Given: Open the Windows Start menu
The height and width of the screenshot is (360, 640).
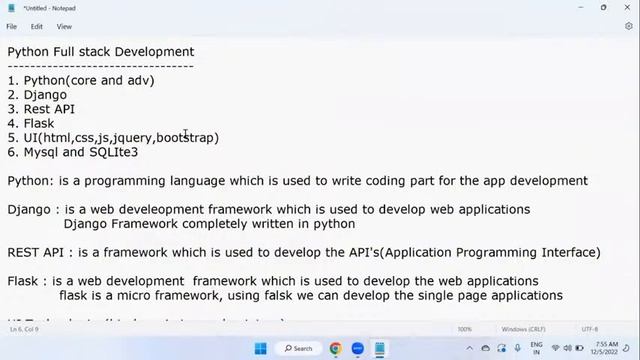Looking at the screenshot, I should pos(260,349).
